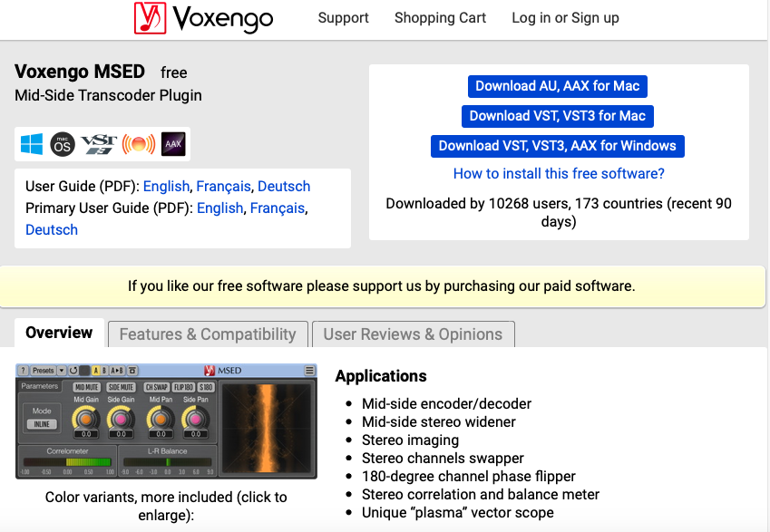Activate CH SWAP channel swapper
The height and width of the screenshot is (532, 770).
pyautogui.click(x=158, y=386)
